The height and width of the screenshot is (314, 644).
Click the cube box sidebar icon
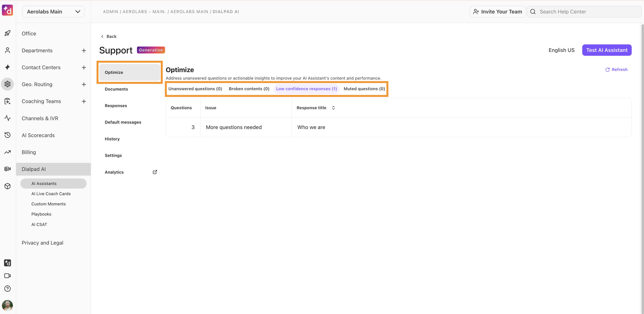[x=8, y=186]
